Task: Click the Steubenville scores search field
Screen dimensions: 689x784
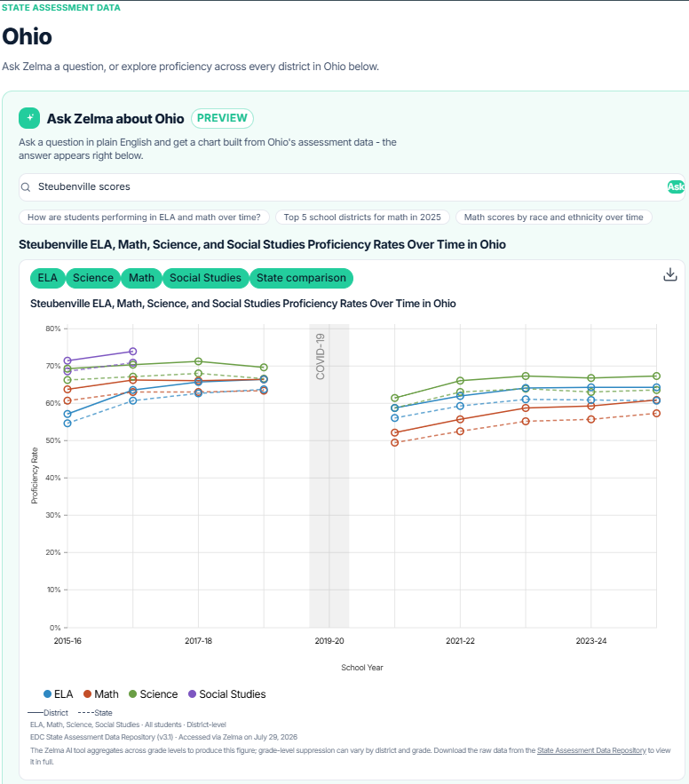Action: (350, 187)
